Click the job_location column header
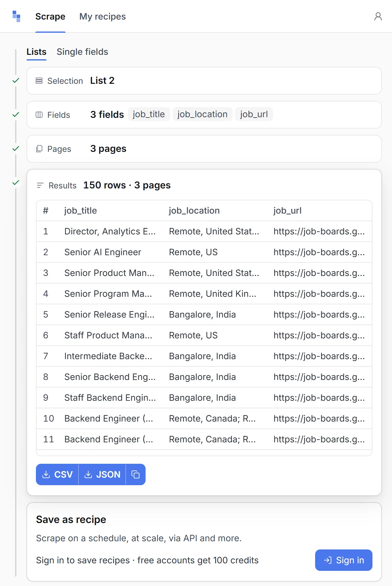 tap(194, 210)
